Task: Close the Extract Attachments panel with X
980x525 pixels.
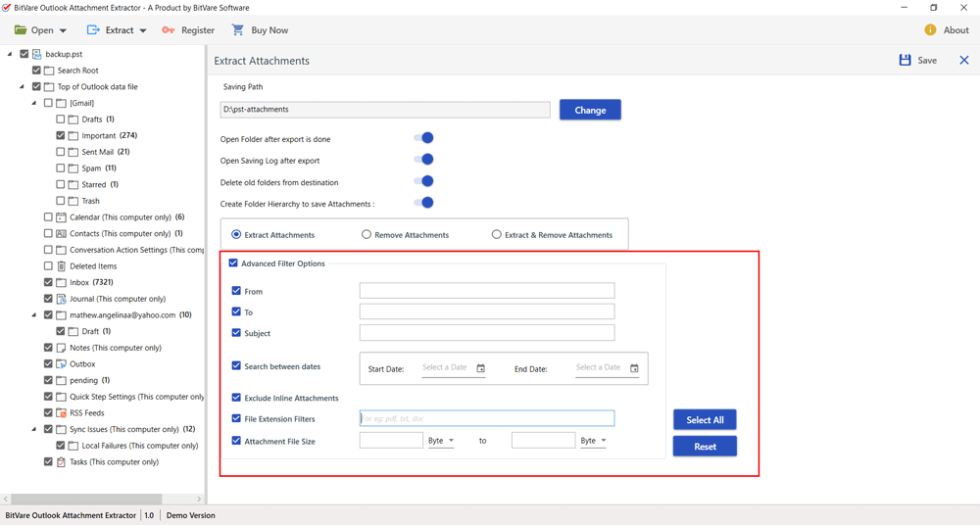Action: point(963,61)
